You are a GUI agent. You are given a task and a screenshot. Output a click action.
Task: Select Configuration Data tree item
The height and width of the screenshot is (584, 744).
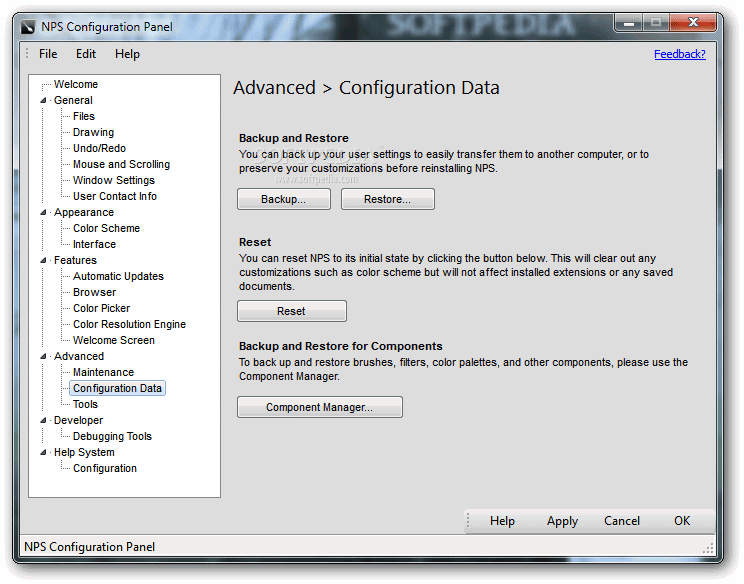tap(117, 388)
